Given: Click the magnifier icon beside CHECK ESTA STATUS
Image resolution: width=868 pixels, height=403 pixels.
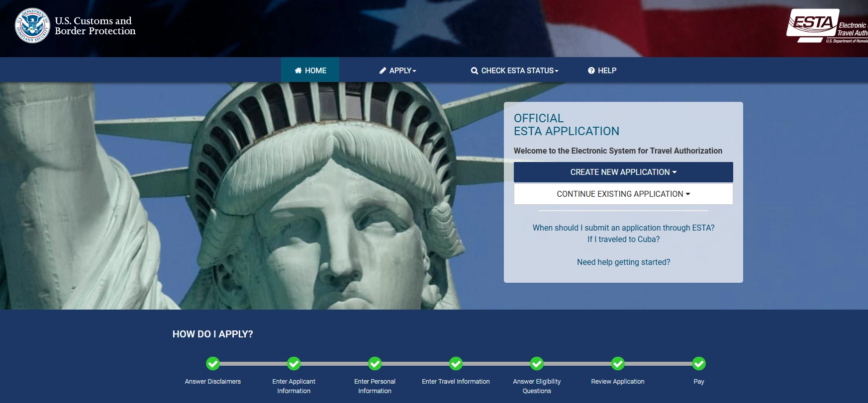Looking at the screenshot, I should coord(475,71).
